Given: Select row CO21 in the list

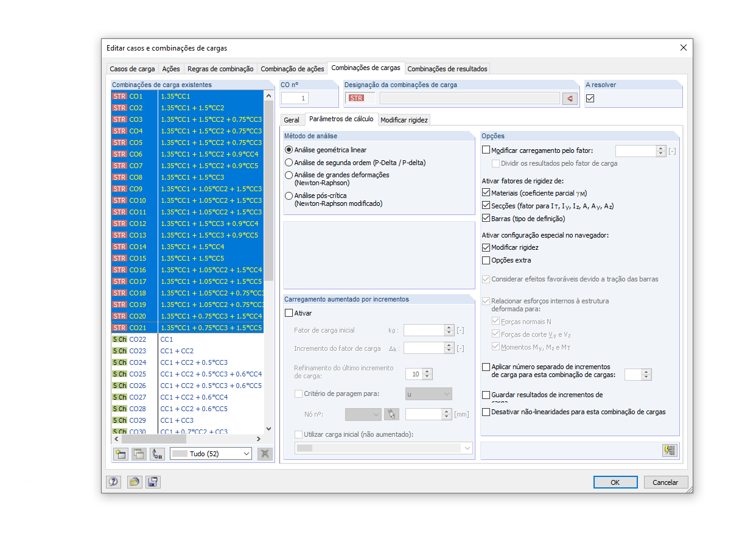Looking at the screenshot, I should click(187, 328).
